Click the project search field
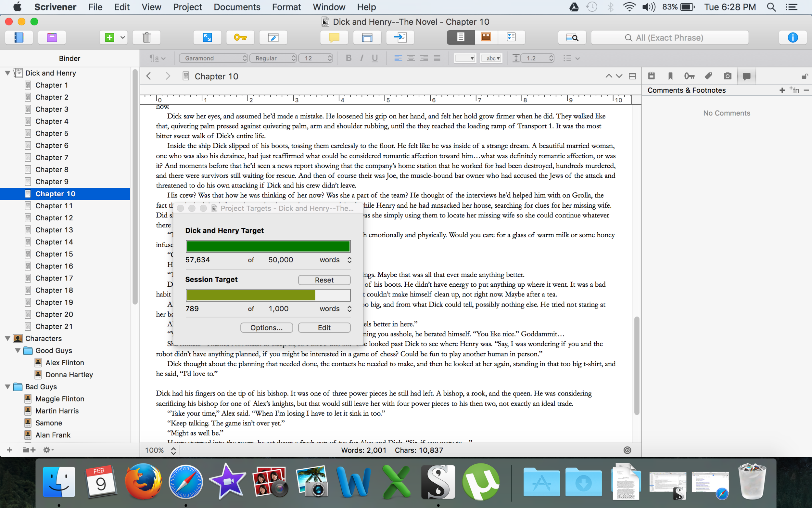Image resolution: width=812 pixels, height=508 pixels. [670, 37]
